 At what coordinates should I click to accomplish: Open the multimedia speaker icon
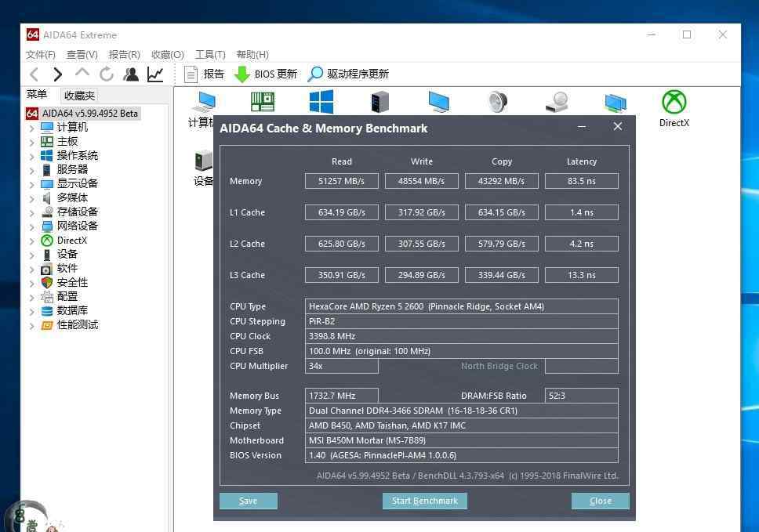[x=498, y=102]
